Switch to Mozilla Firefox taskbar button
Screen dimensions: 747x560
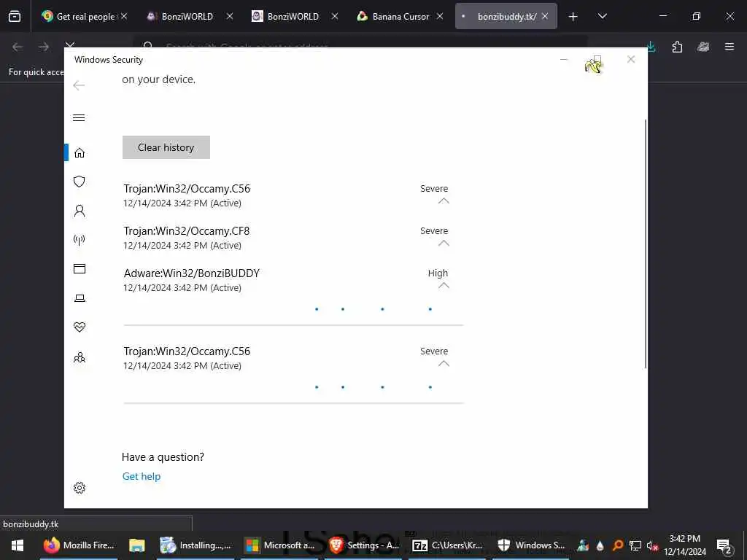79,545
